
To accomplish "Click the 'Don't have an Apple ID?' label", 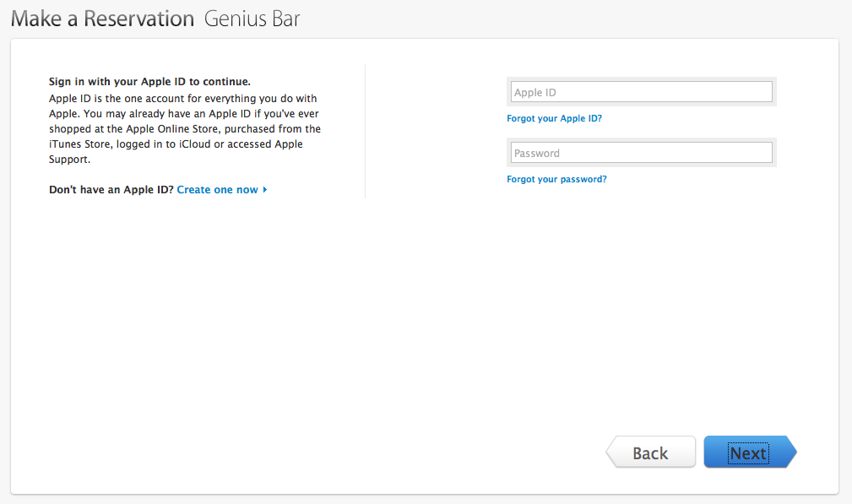I will [x=111, y=190].
